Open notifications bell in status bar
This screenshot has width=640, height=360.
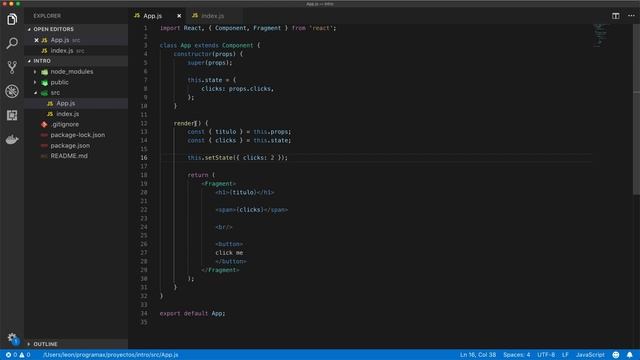(629, 355)
